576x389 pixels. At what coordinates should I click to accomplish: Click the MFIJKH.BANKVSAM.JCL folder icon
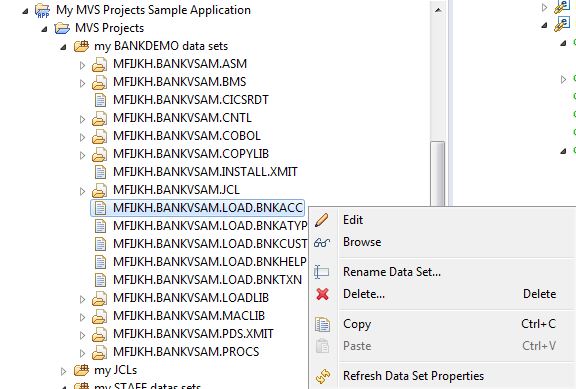[x=99, y=191]
